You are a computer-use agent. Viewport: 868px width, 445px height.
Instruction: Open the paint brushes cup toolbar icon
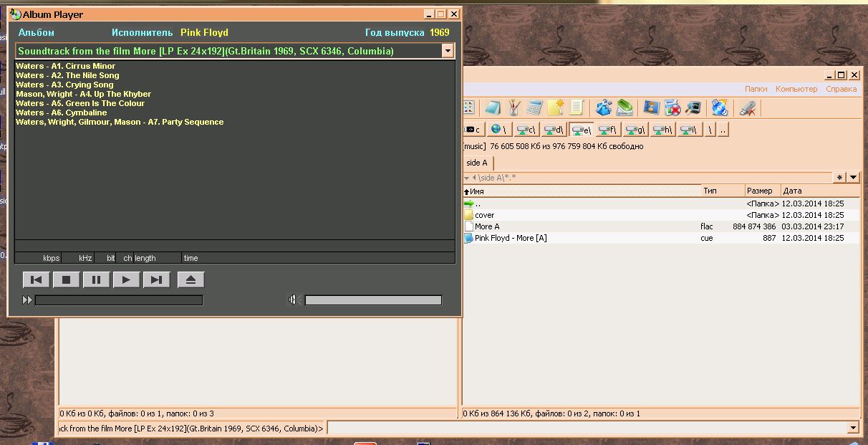pyautogui.click(x=513, y=107)
